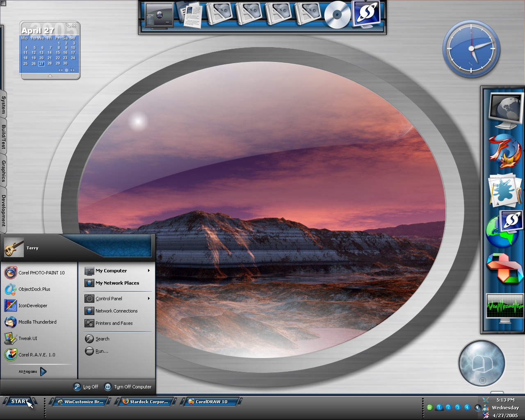Switch to virtual desktop 1
525x420 pixels.
coord(439,407)
